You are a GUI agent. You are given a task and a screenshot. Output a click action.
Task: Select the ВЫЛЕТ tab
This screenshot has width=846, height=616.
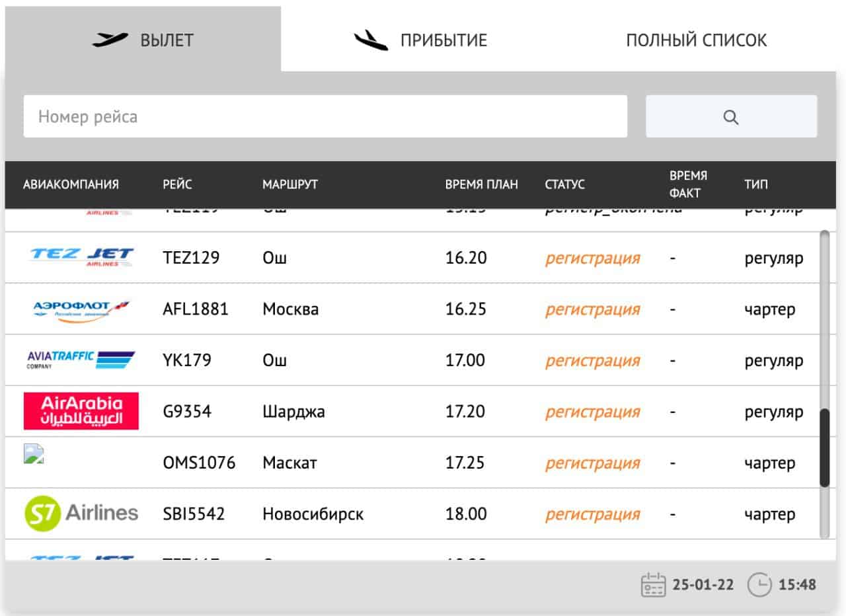[143, 40]
